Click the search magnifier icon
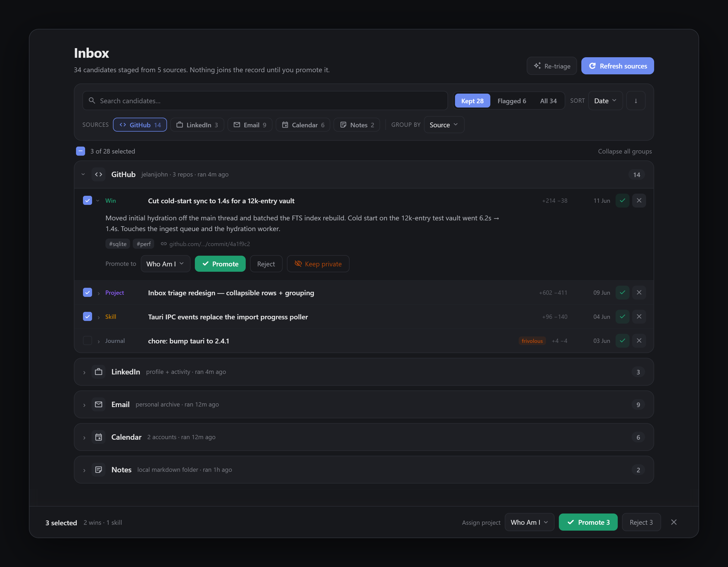The image size is (728, 567). pos(92,101)
